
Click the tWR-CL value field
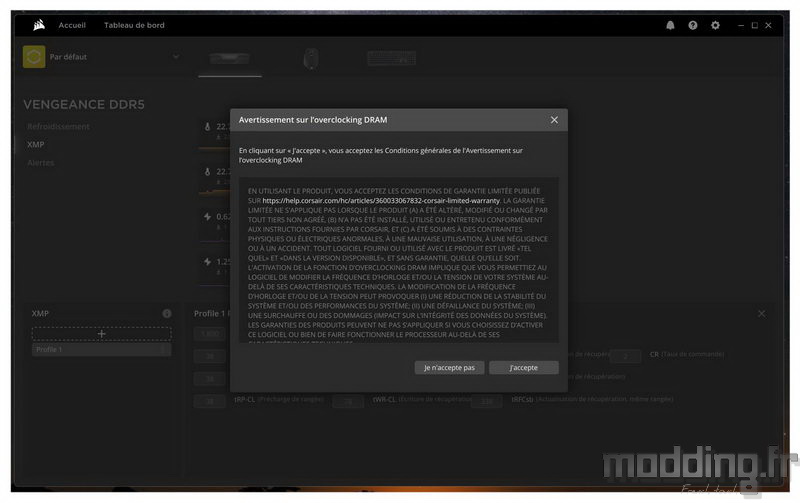pyautogui.click(x=348, y=401)
